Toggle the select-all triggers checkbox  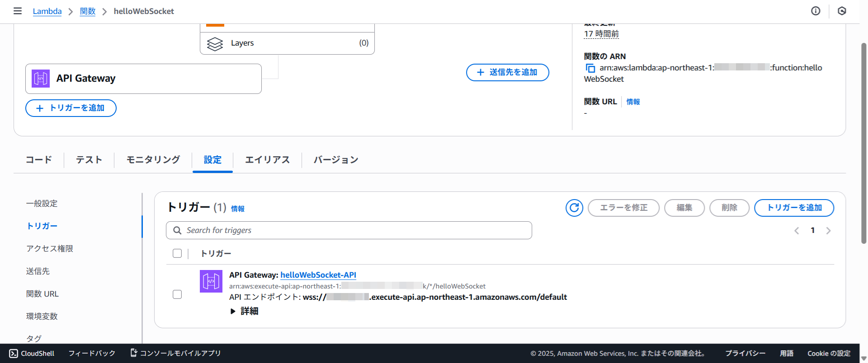pyautogui.click(x=177, y=253)
